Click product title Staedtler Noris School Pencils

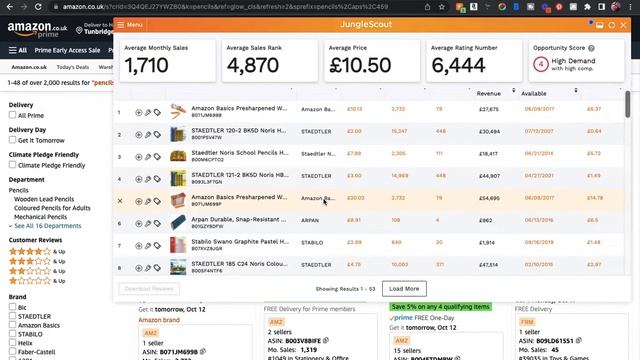pos(240,153)
